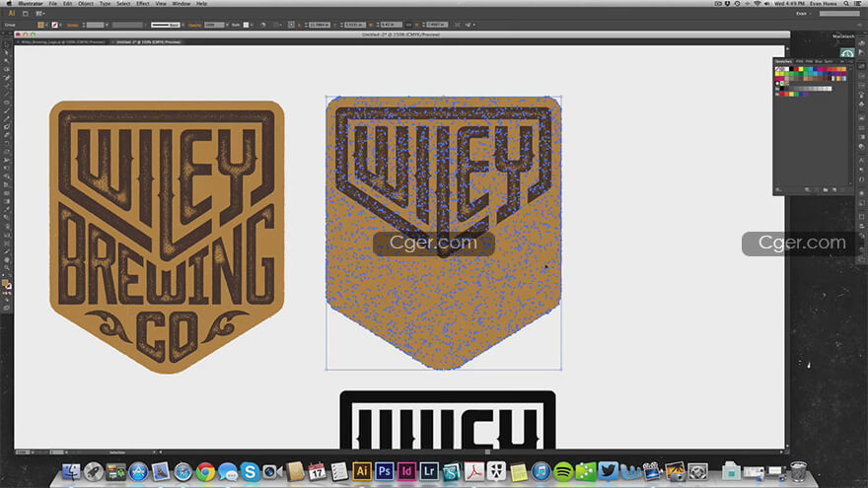The height and width of the screenshot is (488, 868).
Task: Switch to the Wiley_Brewing document tab
Action: click(62, 42)
